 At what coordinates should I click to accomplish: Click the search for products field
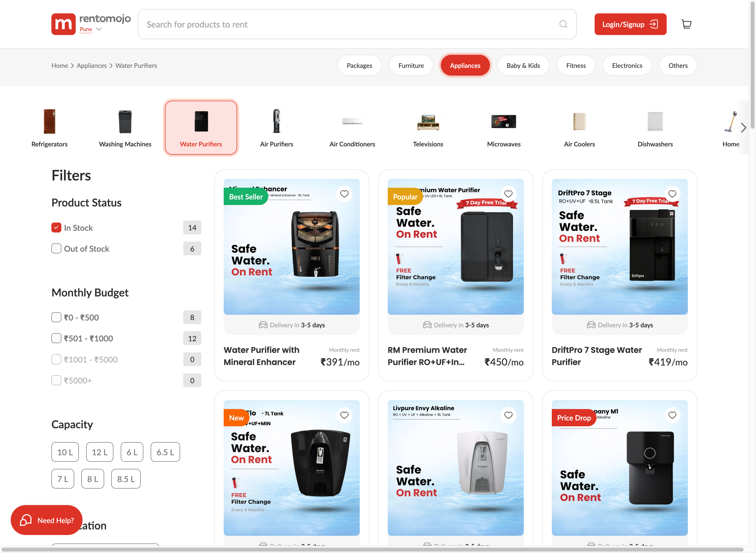(357, 24)
